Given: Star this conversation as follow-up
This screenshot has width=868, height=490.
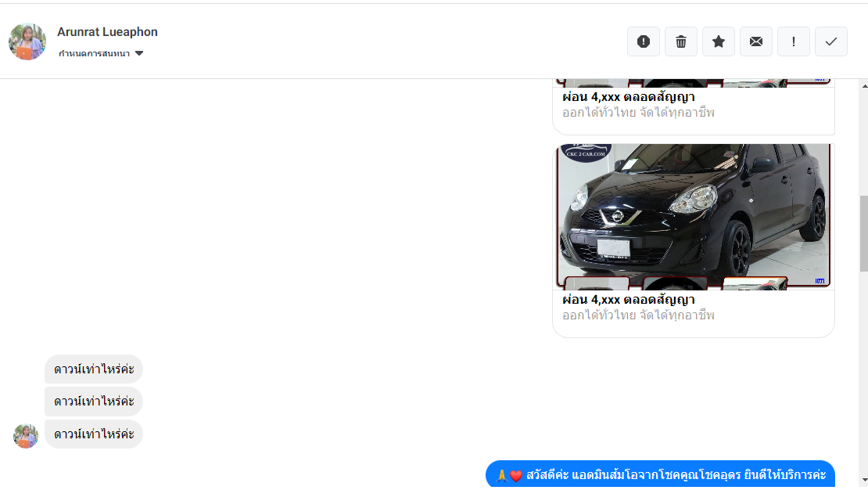Looking at the screenshot, I should (x=719, y=41).
